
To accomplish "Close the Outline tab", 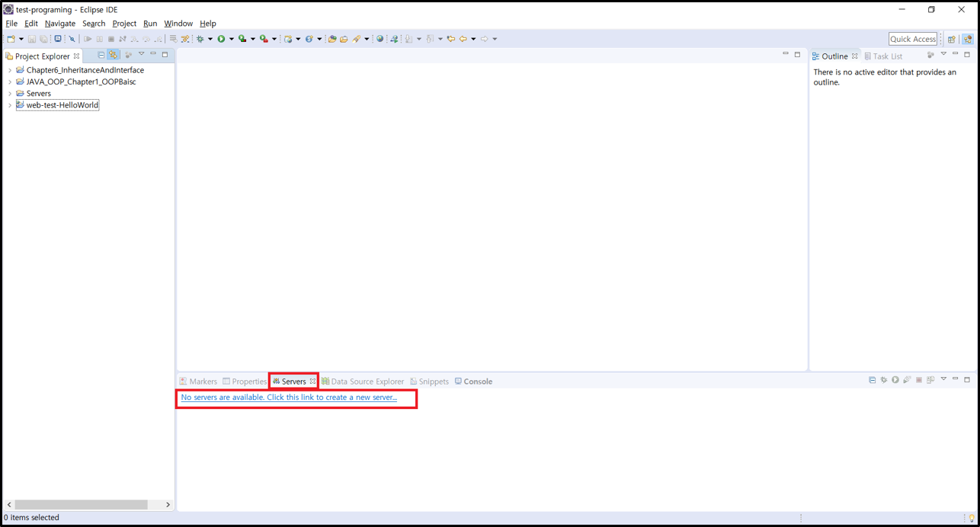I will tap(854, 56).
